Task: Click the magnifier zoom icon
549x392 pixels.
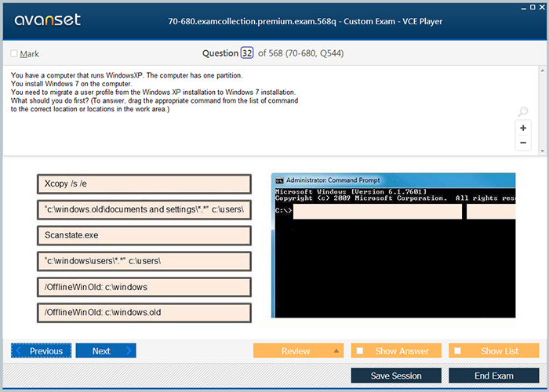Action: [523, 111]
